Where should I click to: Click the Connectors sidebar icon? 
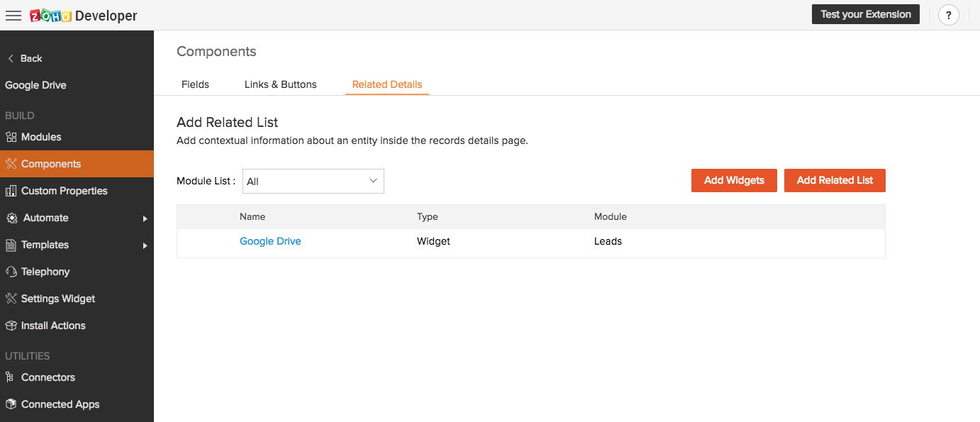click(x=11, y=377)
